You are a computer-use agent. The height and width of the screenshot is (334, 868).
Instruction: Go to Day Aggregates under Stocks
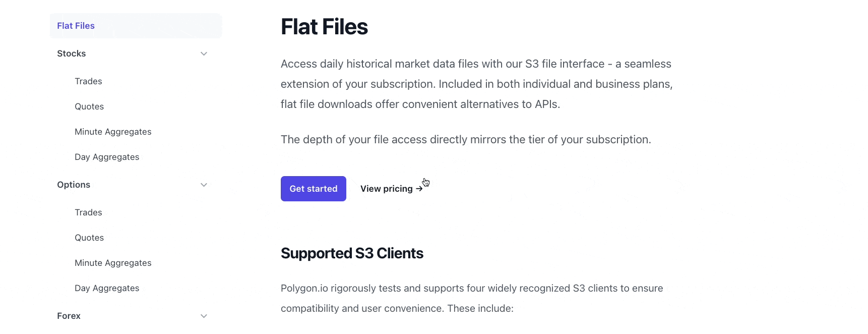(107, 157)
